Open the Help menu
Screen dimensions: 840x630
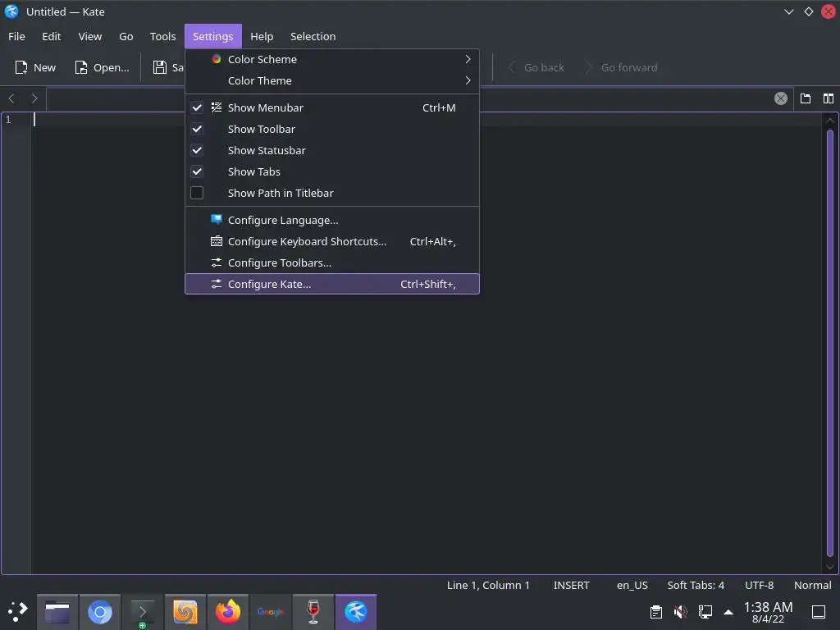pyautogui.click(x=262, y=36)
